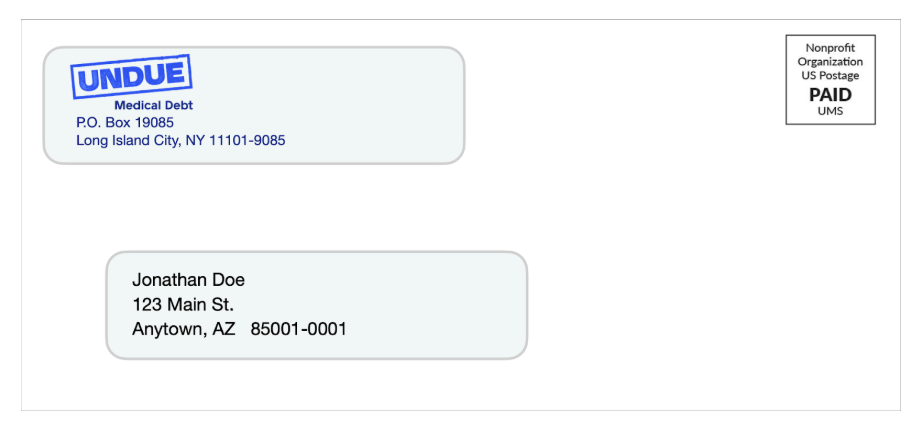This screenshot has width=920, height=430.
Task: Select the word "Debt" under the logo
Action: point(178,105)
